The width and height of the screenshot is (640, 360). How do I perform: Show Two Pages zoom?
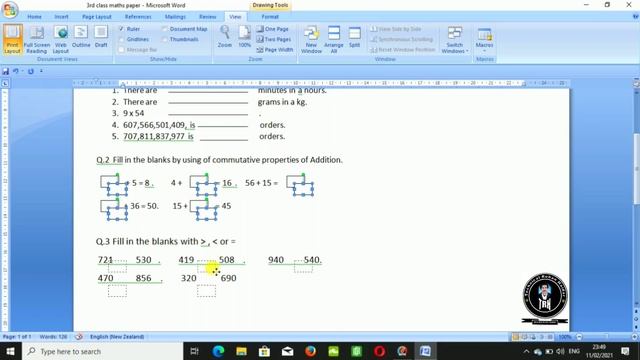point(273,39)
